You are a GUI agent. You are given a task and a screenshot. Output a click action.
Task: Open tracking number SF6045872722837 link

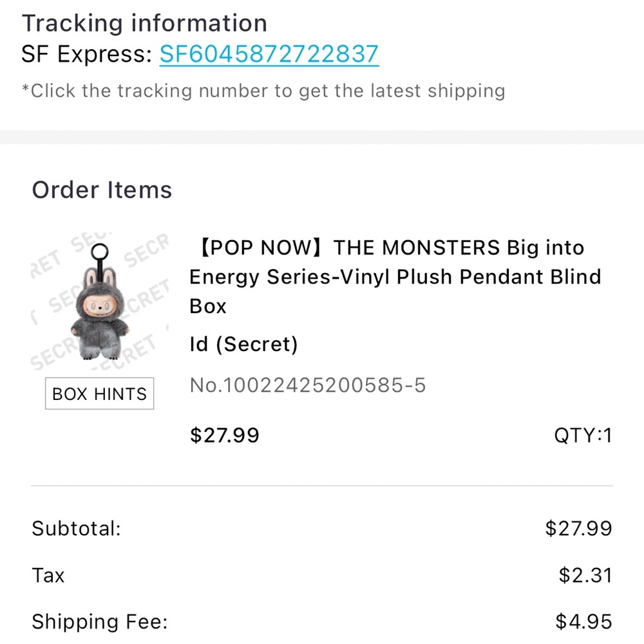coord(269,54)
